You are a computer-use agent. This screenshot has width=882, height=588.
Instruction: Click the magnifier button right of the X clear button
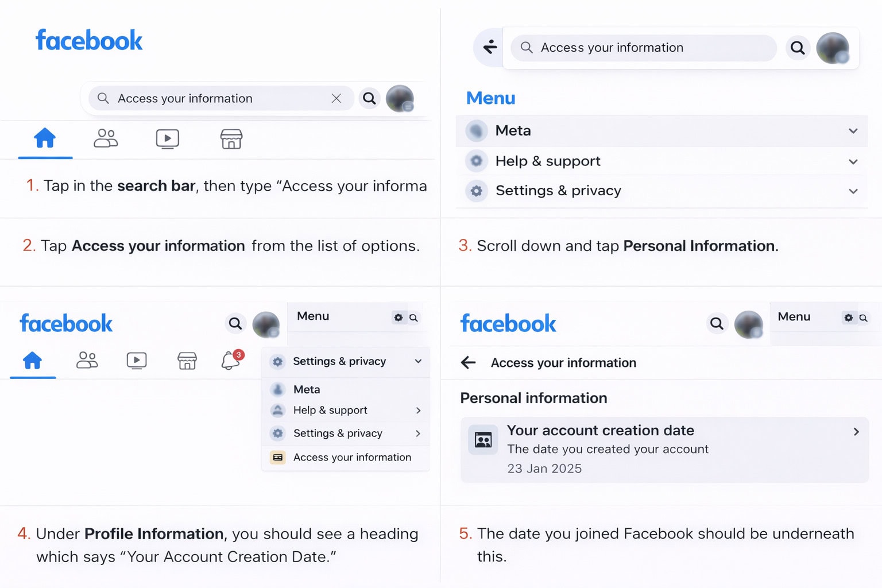[x=369, y=99]
